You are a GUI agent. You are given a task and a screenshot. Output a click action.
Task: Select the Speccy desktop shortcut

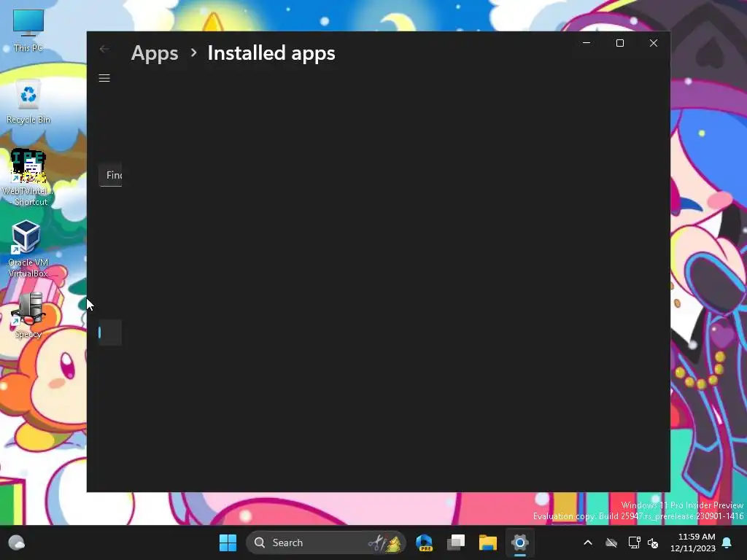point(28,315)
